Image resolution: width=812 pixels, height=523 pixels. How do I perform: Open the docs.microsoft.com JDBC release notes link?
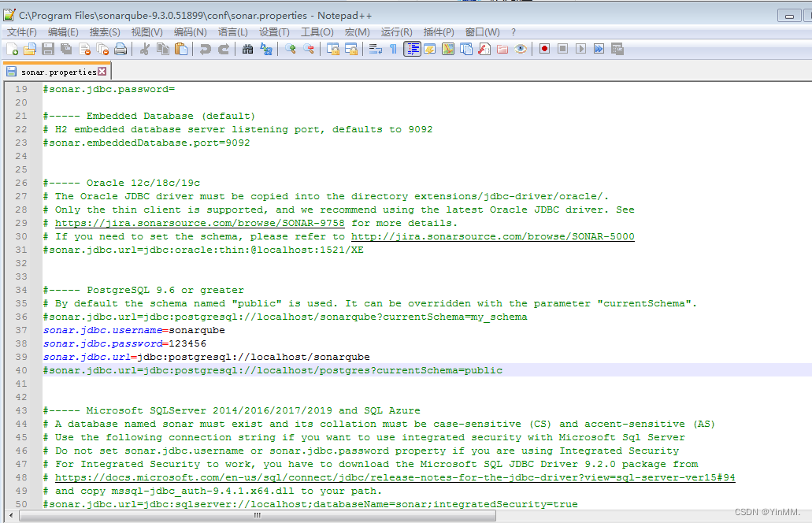[395, 477]
